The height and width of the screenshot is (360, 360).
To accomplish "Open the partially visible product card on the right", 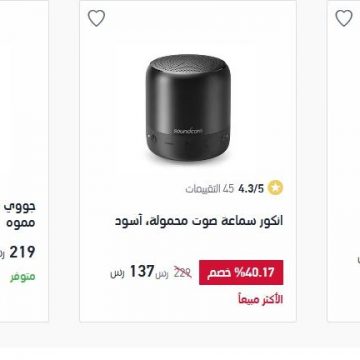I will [344, 161].
